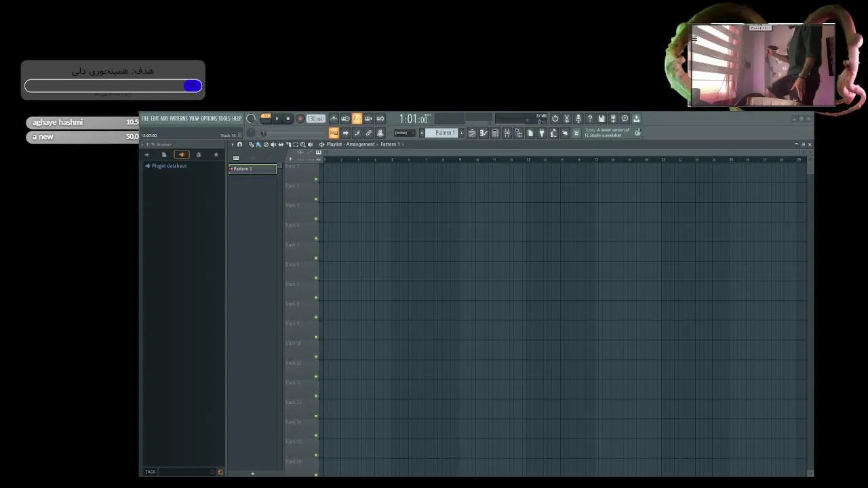Viewport: 868px width, 488px height.
Task: Click the download content library icon
Action: (x=636, y=119)
